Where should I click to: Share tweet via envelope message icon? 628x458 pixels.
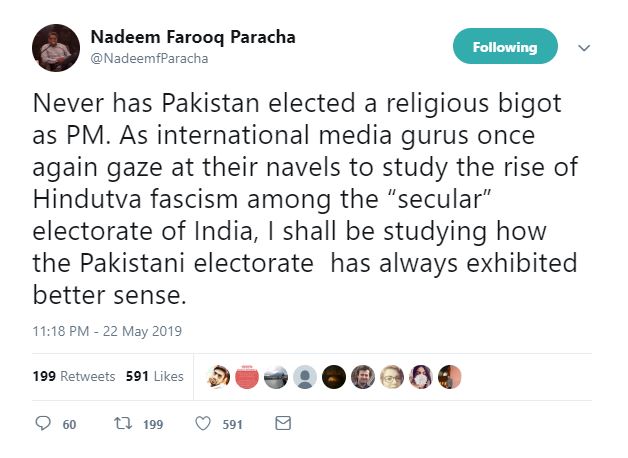[282, 424]
